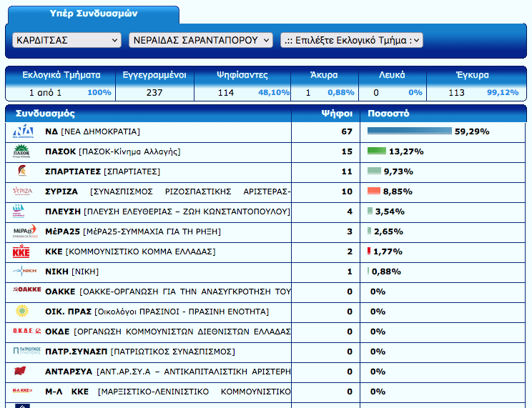This screenshot has width=532, height=408.
Task: Click the green ΠΑΣΟΚ party logo
Action: pyautogui.click(x=23, y=151)
